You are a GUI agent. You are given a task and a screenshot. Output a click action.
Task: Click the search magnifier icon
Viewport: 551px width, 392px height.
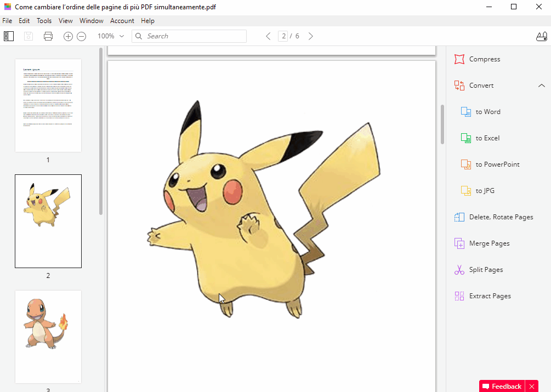[x=139, y=36]
